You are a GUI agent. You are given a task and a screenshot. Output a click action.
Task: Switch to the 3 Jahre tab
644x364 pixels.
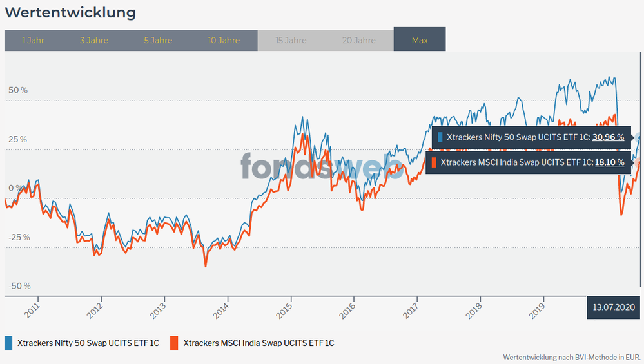click(x=94, y=40)
